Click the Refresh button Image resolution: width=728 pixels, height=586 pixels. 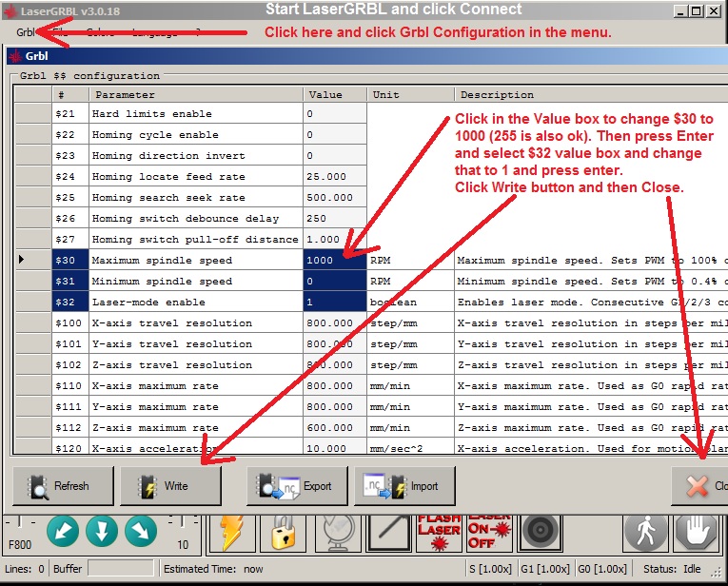point(63,486)
